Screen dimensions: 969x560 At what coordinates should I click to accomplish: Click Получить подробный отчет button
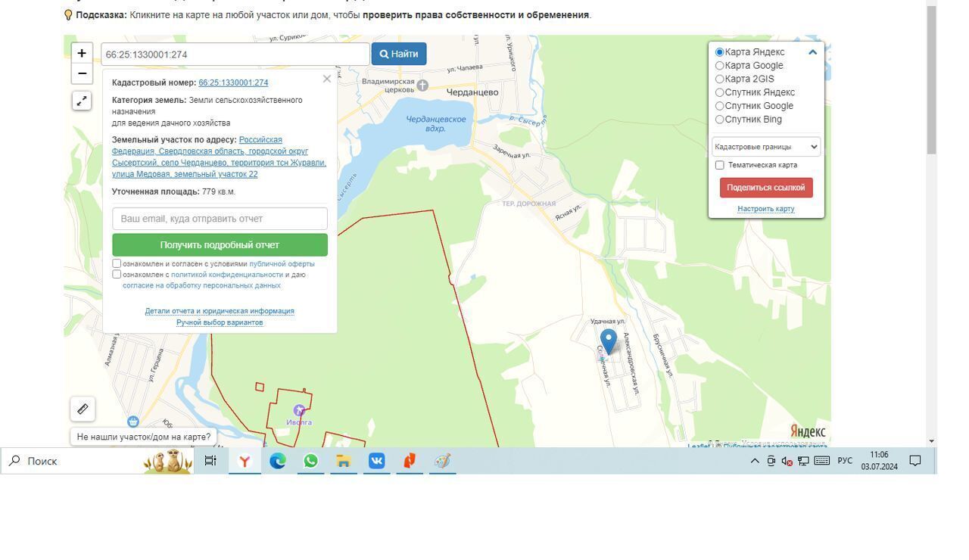[x=220, y=245]
